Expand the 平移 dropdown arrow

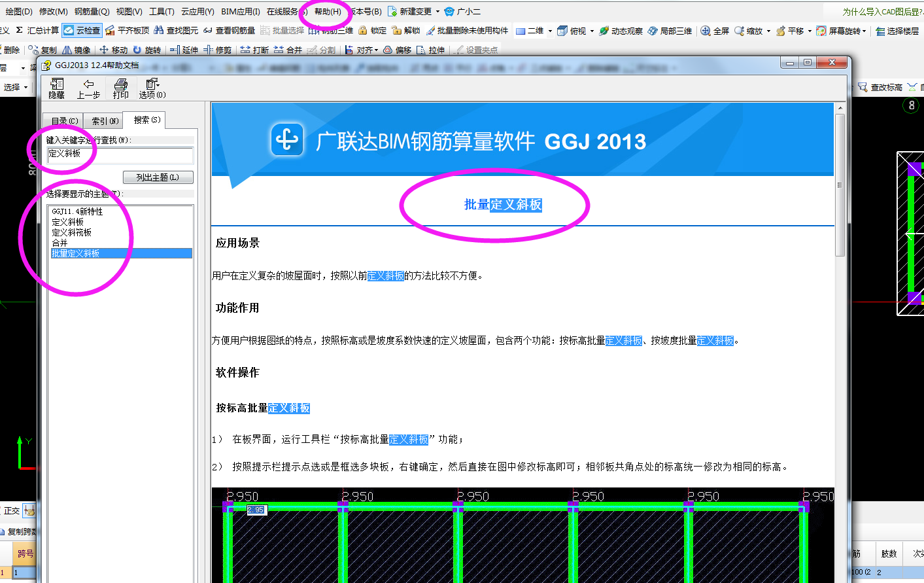coord(810,31)
